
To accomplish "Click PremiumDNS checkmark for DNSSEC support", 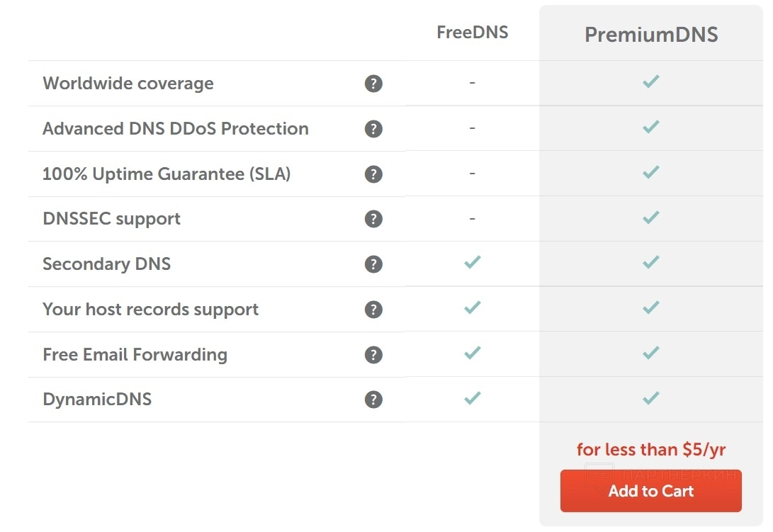I will (x=650, y=217).
